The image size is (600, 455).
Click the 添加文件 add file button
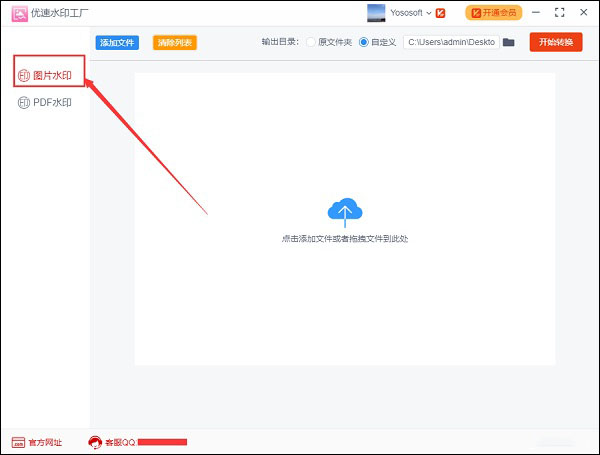click(117, 42)
